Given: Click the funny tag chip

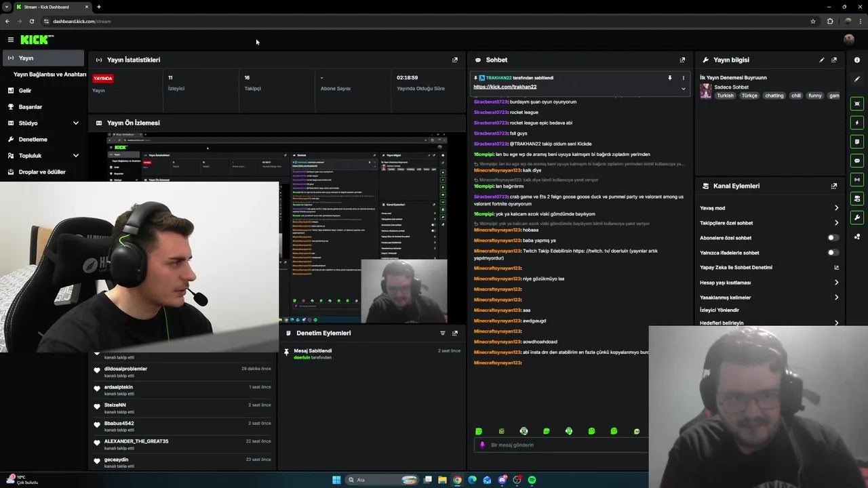Looking at the screenshot, I should click(815, 96).
